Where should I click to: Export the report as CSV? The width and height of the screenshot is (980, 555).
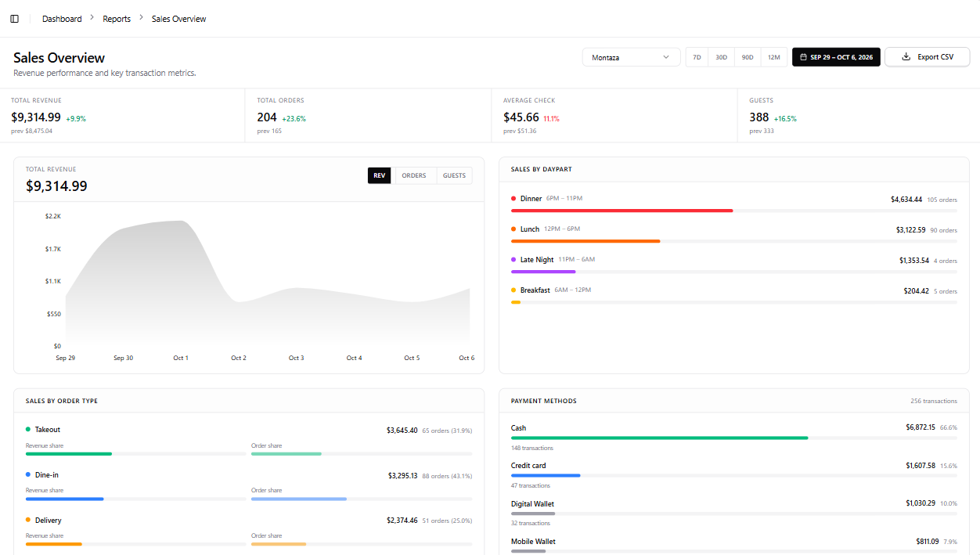(928, 57)
